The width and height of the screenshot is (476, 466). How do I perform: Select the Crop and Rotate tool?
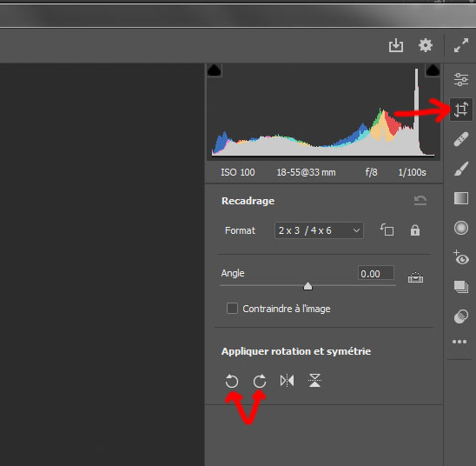click(x=461, y=110)
